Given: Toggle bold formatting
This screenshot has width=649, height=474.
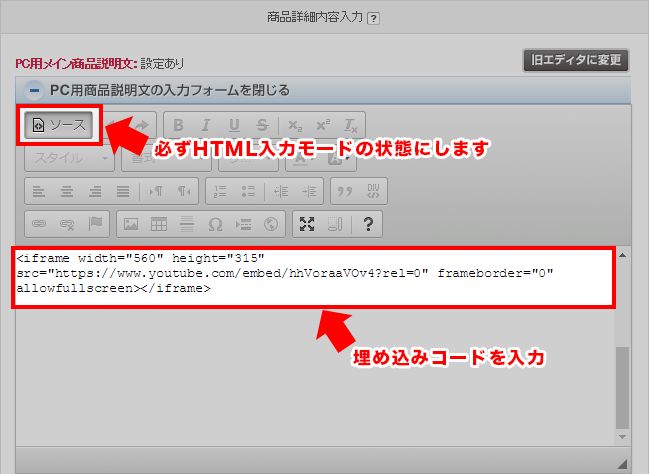Looking at the screenshot, I should [x=178, y=125].
